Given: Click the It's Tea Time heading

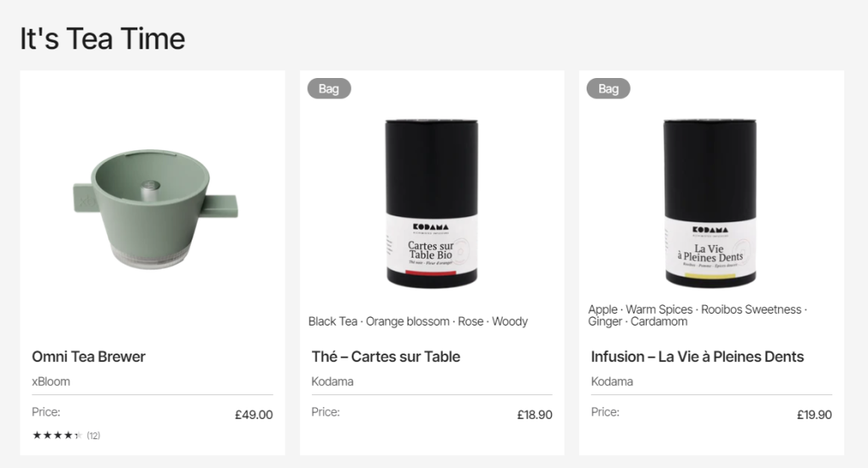Looking at the screenshot, I should (102, 39).
